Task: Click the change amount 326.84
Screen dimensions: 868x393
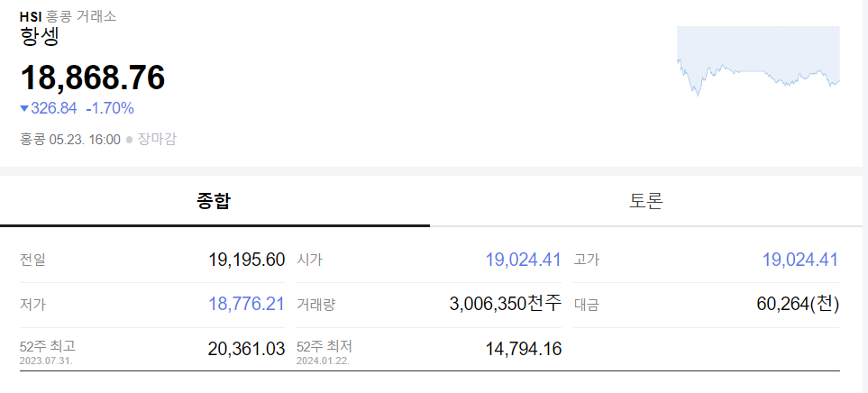Action: [x=54, y=108]
